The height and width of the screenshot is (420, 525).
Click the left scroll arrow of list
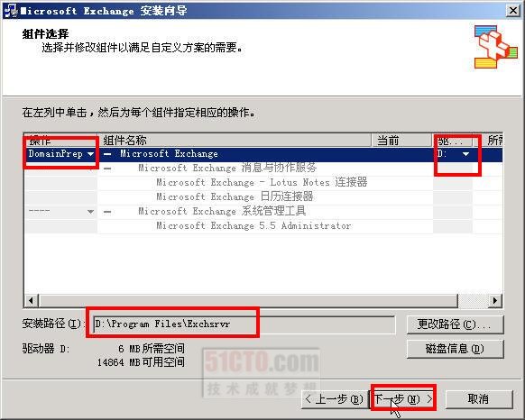[x=32, y=300]
